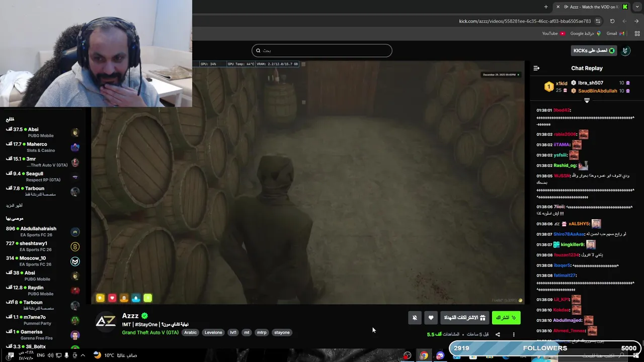The height and width of the screenshot is (362, 644).
Task: Close the Azzz VOD browser tab
Action: [557, 7]
